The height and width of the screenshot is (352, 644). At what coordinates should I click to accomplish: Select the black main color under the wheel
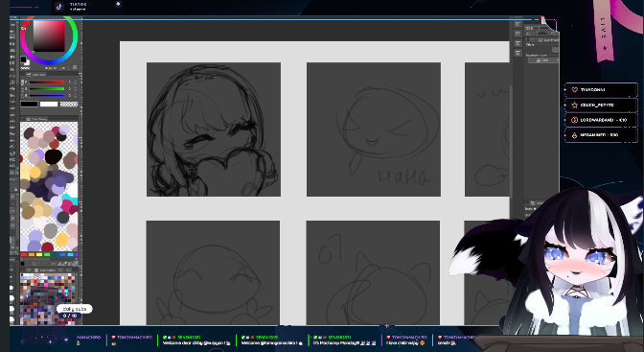pyautogui.click(x=23, y=60)
